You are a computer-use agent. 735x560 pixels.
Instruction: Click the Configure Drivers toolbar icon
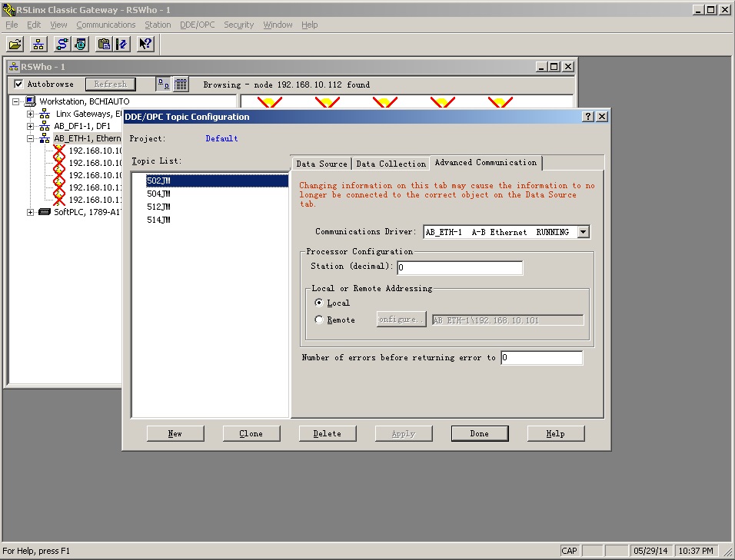pos(62,45)
